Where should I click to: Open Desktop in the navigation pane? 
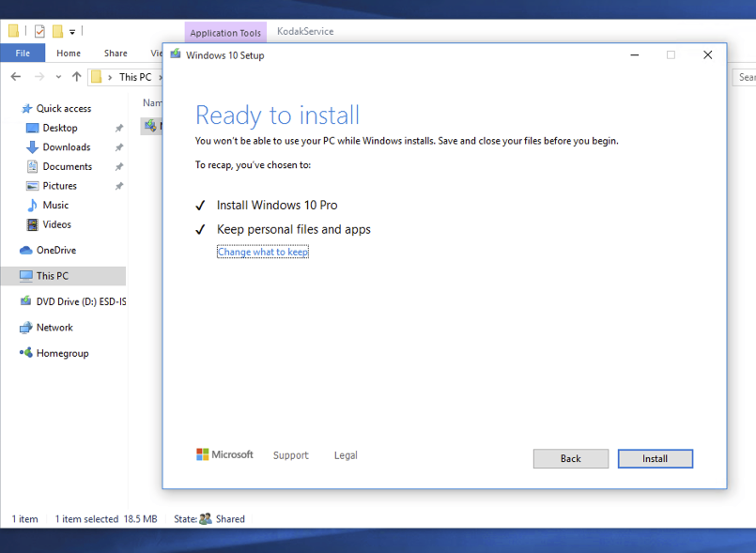point(60,128)
